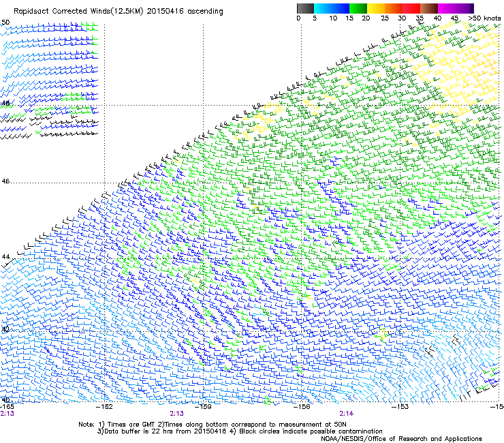Click the longitude label -162

point(105,407)
